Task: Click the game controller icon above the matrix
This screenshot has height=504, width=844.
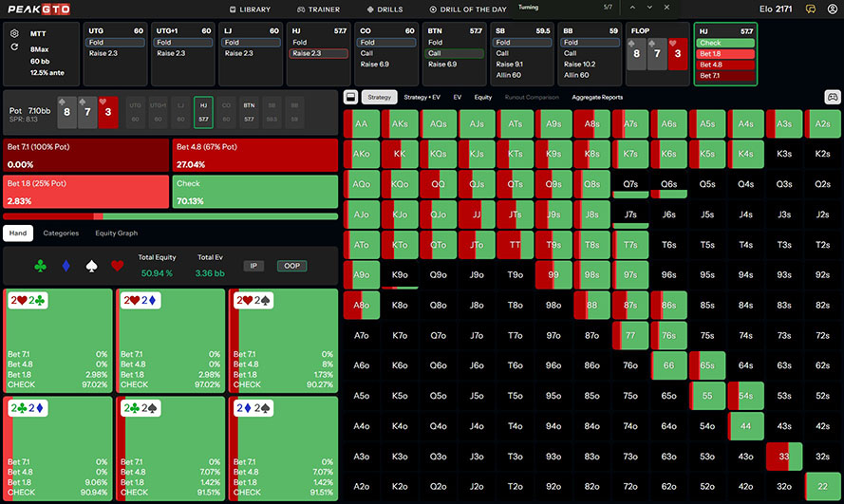Action: [x=832, y=97]
